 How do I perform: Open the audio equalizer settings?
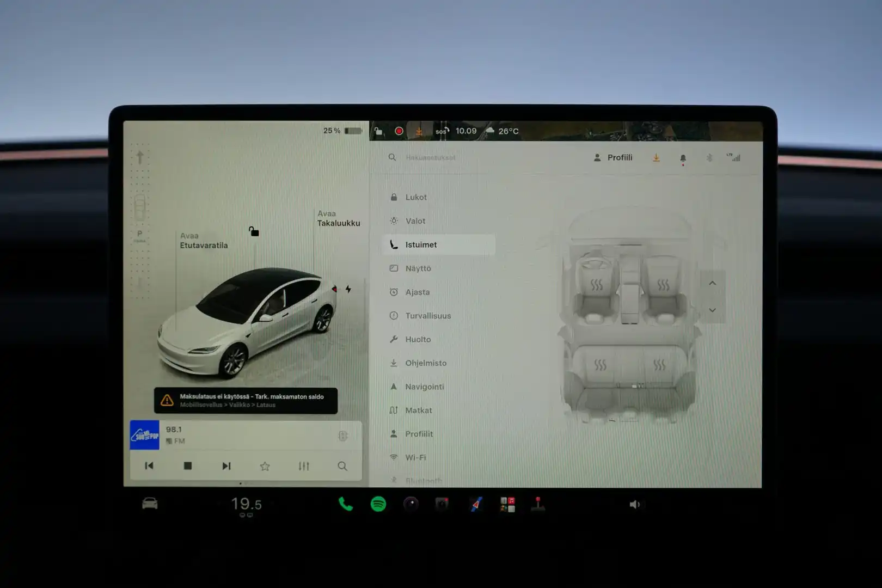304,466
